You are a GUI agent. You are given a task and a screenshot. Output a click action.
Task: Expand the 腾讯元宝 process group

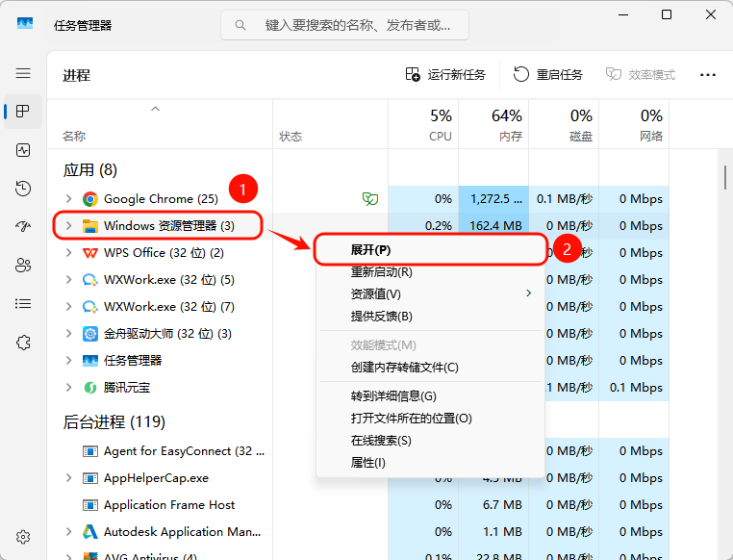(68, 388)
